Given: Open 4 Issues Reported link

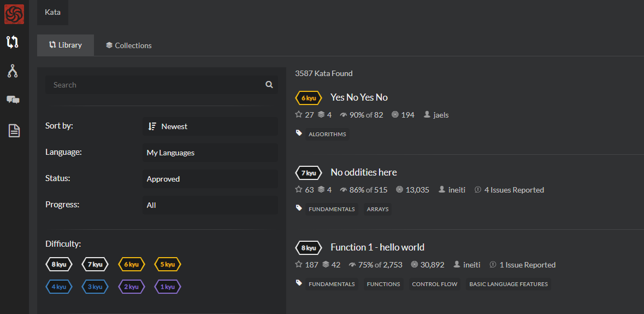Looking at the screenshot, I should [x=514, y=190].
